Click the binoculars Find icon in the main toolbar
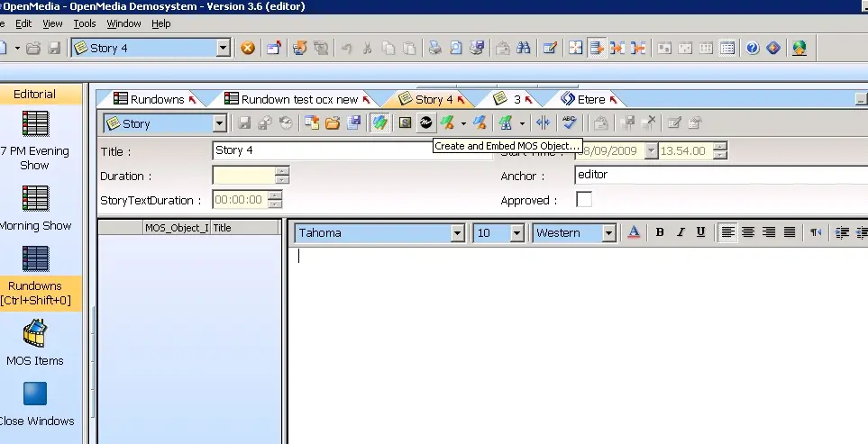 pos(524,48)
